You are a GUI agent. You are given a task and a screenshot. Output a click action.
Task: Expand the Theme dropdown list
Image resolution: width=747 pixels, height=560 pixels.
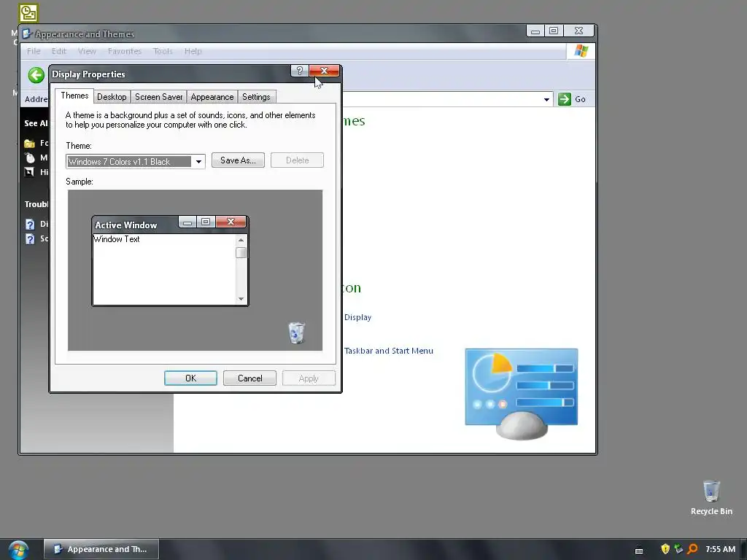[x=198, y=162]
